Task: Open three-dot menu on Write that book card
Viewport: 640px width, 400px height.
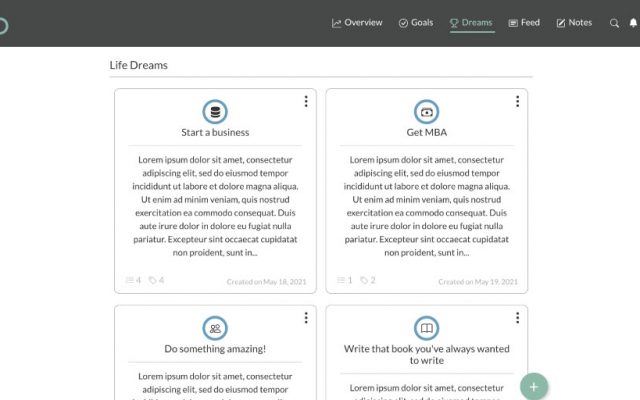Action: click(x=517, y=318)
